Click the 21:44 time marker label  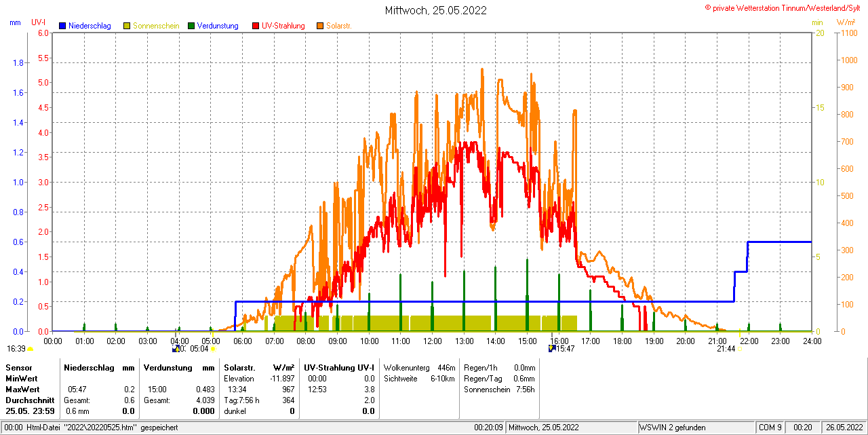726,349
